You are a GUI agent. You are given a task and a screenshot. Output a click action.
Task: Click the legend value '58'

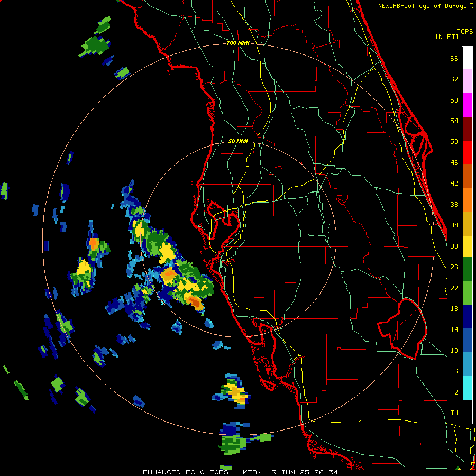coord(454,100)
